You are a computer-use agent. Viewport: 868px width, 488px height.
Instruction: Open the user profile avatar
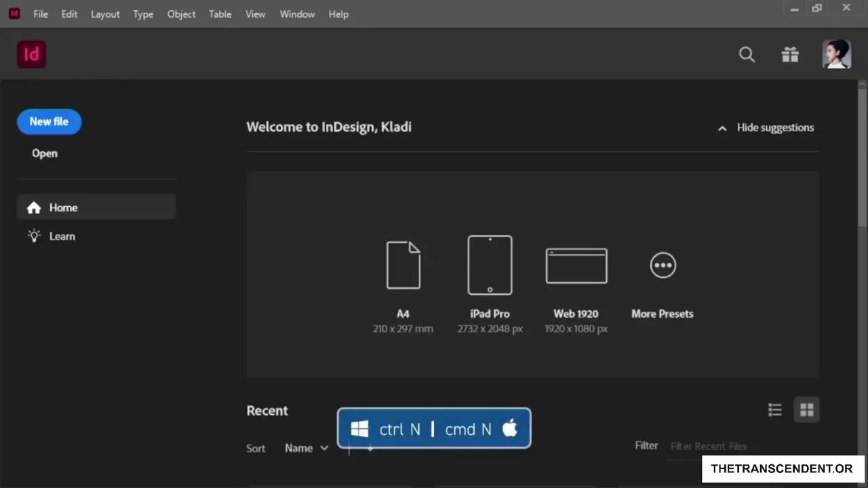837,54
